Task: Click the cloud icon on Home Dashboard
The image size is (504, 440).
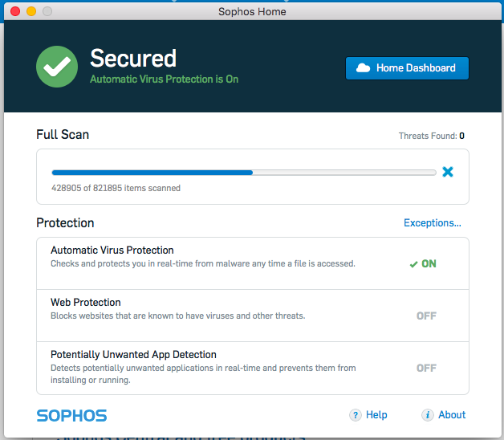Action: (x=363, y=68)
